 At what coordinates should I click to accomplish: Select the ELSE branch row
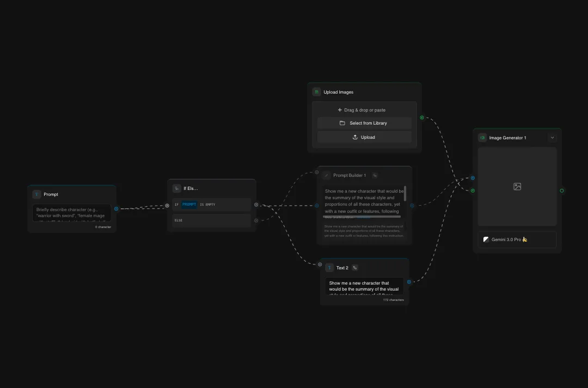[212, 220]
